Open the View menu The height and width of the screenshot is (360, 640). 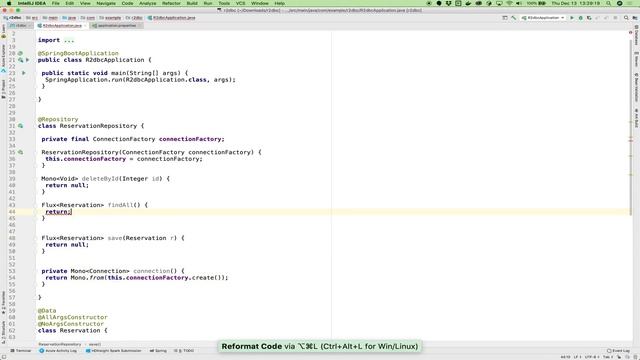point(85,3)
